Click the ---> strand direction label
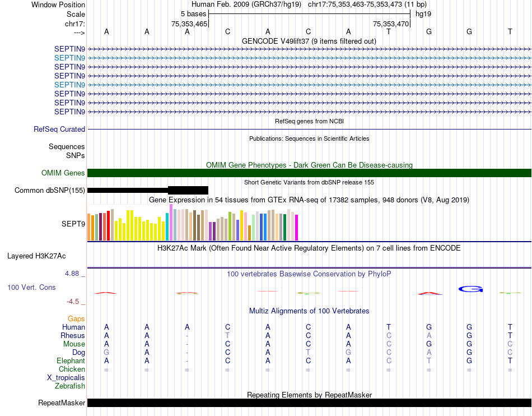 (79, 33)
